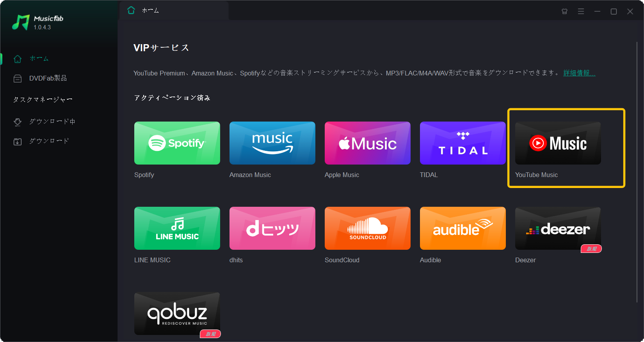Go to ホーム in the sidebar
The width and height of the screenshot is (644, 342).
(x=39, y=59)
